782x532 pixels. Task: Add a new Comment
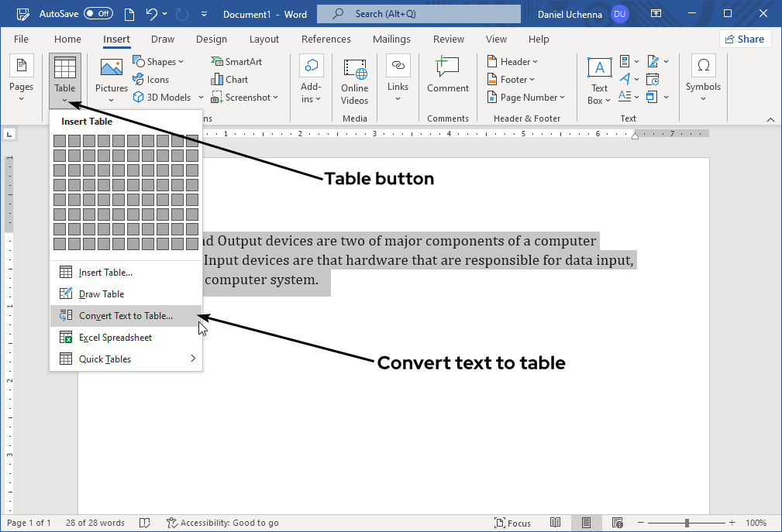pyautogui.click(x=448, y=74)
